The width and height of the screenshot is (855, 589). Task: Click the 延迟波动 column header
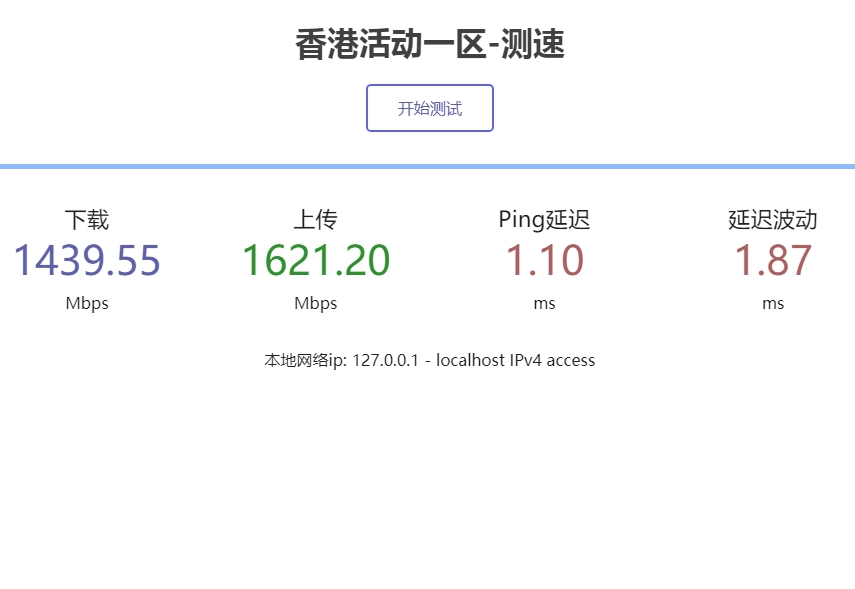click(x=772, y=220)
